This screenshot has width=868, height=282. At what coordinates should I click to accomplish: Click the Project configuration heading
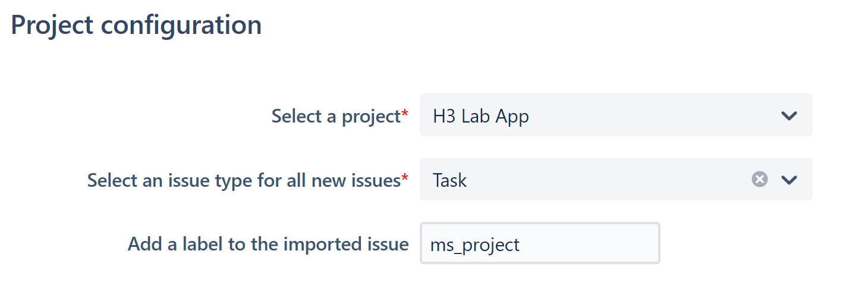pyautogui.click(x=136, y=26)
